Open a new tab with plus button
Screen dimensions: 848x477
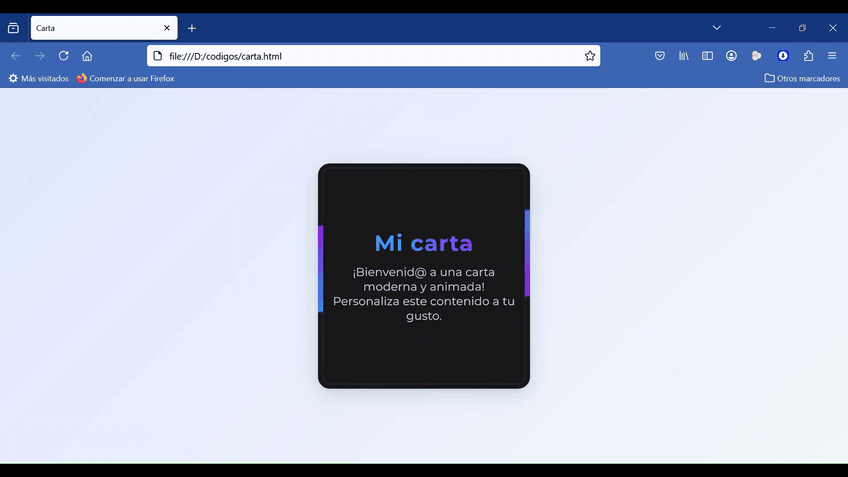click(192, 28)
